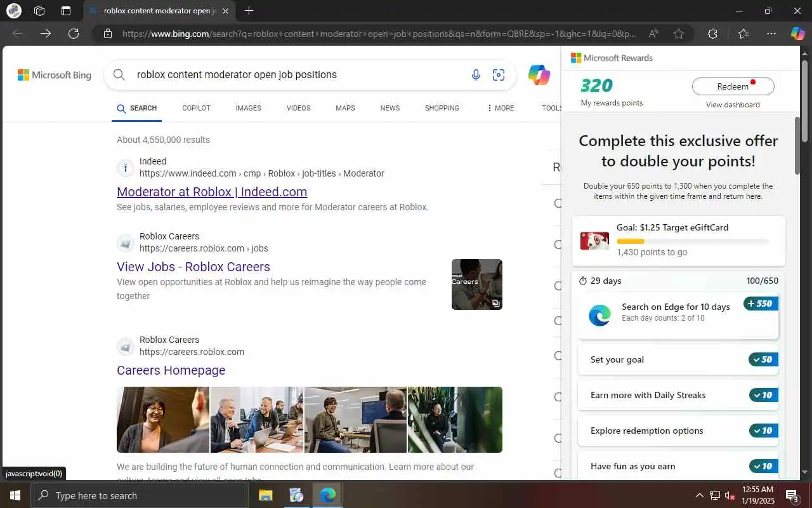Click the Rewards panel scrollbar
Screen dimensions: 812x508
coord(797,145)
